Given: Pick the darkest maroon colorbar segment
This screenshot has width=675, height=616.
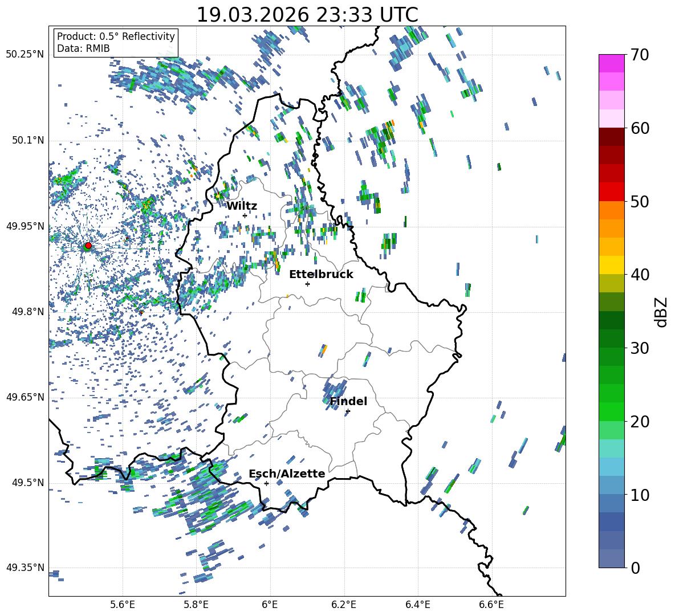Looking at the screenshot, I should [612, 137].
